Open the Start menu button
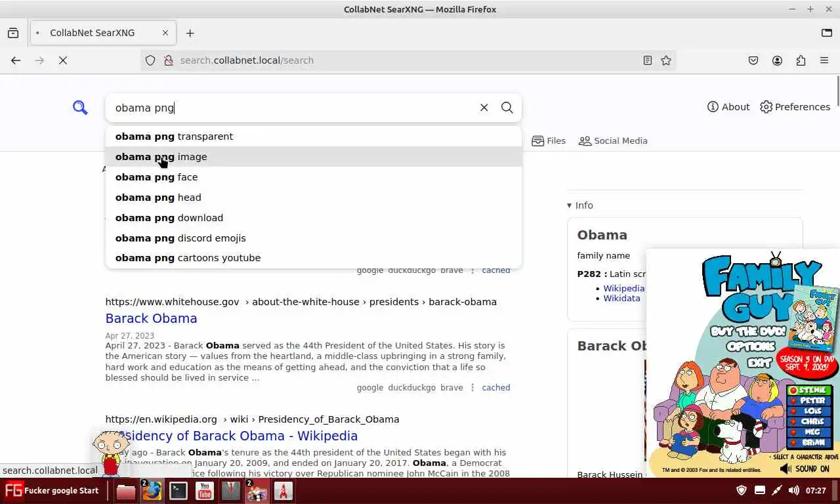 (52, 491)
